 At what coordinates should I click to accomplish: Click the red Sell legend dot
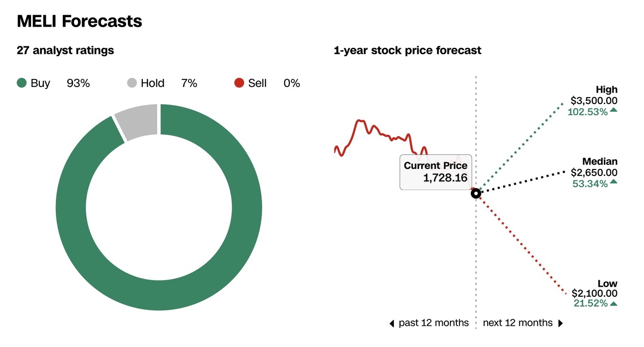(x=239, y=83)
